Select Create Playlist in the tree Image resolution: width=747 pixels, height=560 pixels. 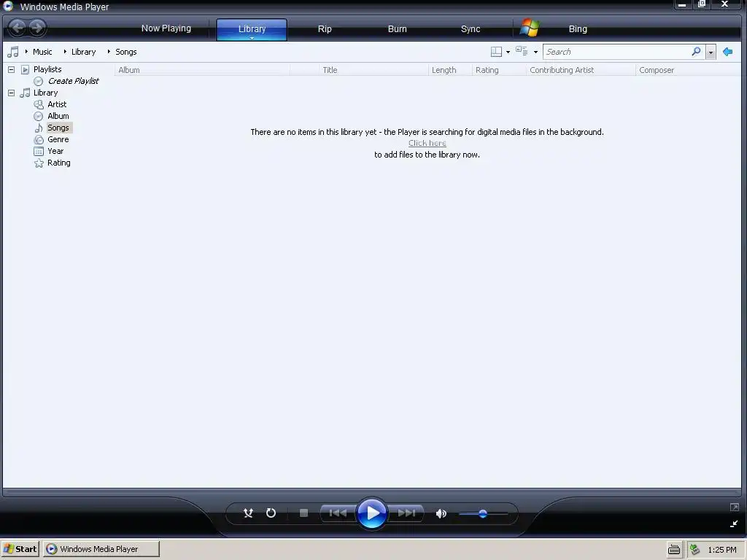coord(73,81)
